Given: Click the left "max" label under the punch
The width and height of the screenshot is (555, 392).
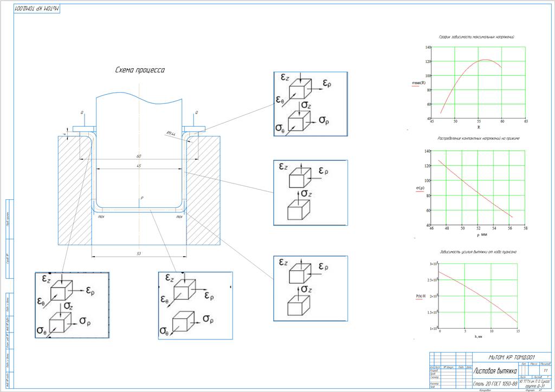Looking at the screenshot, I should click(x=101, y=217).
